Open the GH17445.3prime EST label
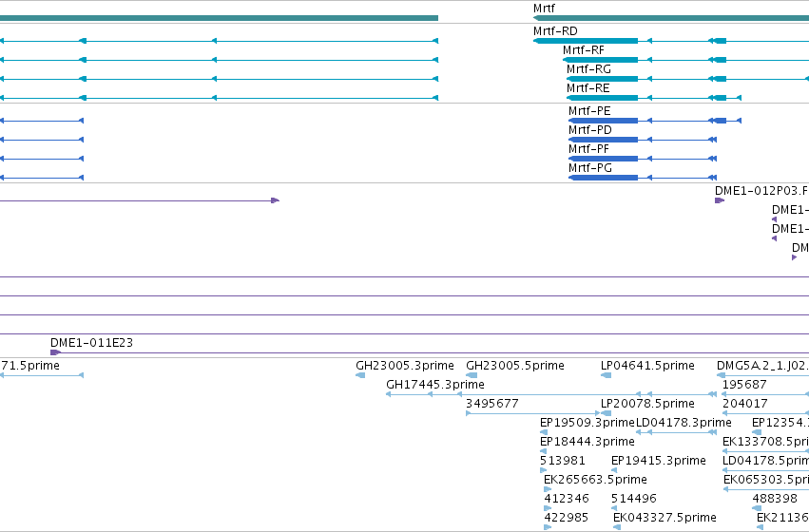 [x=435, y=385]
